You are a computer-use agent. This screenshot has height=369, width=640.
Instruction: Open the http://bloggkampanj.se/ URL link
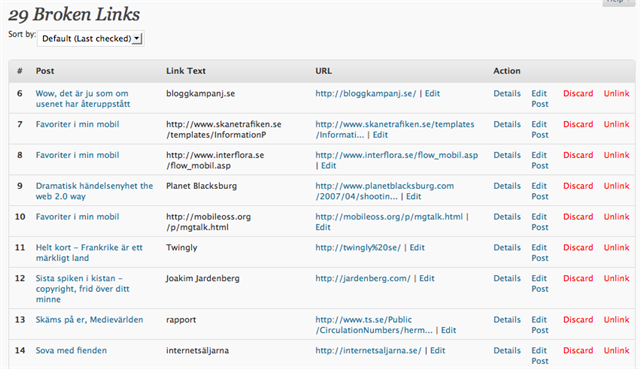point(366,93)
